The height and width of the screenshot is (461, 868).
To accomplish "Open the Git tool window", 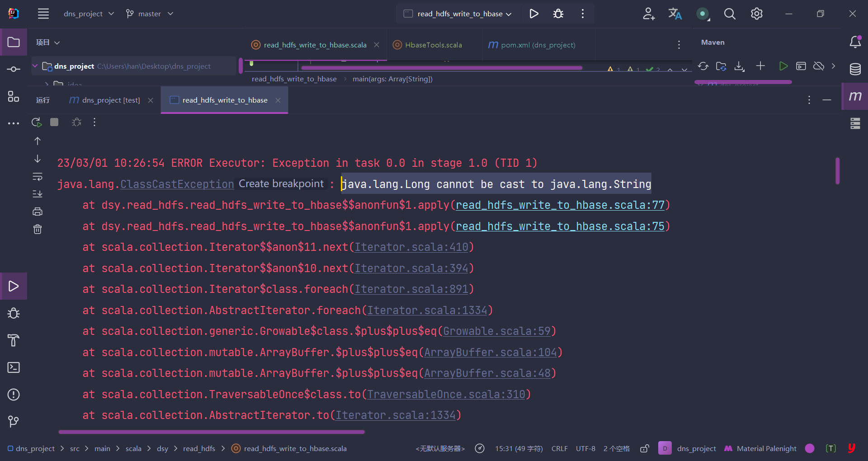I will 14,422.
